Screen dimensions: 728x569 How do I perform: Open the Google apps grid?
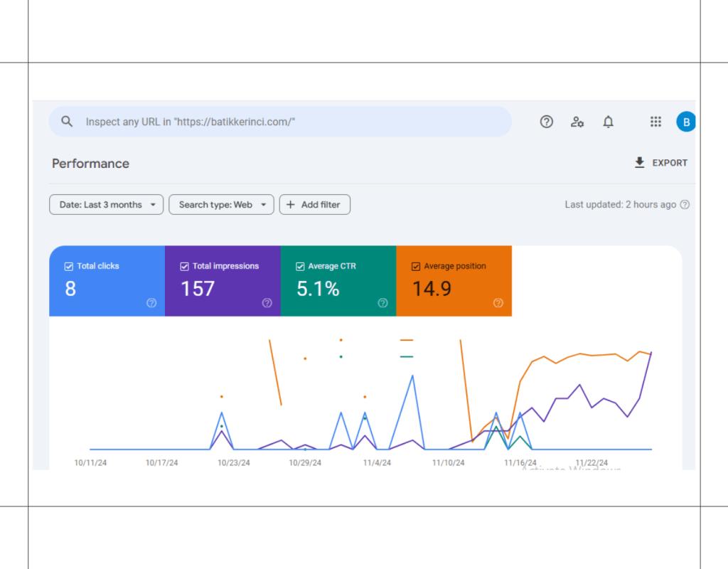pos(655,122)
